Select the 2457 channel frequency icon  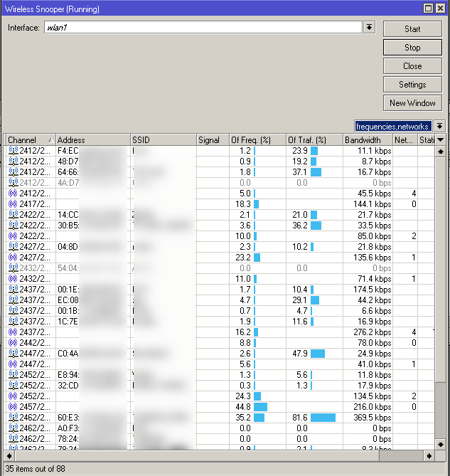tap(13, 407)
